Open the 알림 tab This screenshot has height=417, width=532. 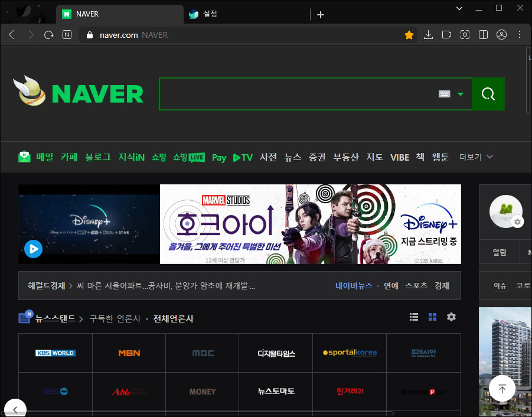500,252
